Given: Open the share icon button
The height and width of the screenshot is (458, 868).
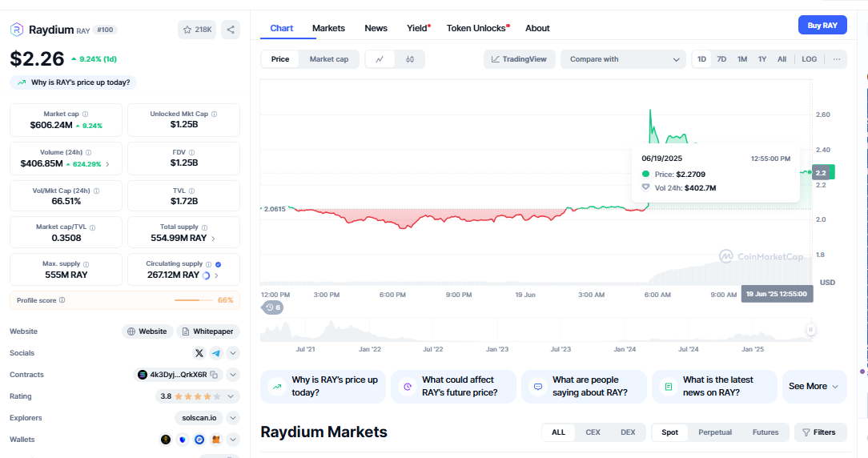Looking at the screenshot, I should [231, 30].
